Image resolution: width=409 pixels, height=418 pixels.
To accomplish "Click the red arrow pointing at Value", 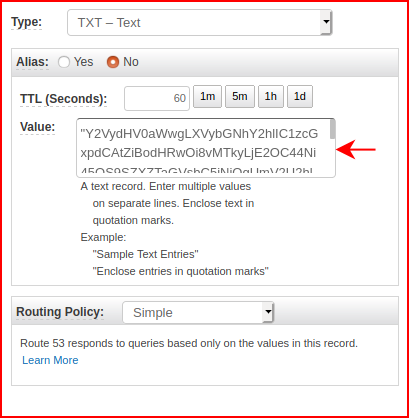I will pos(356,149).
